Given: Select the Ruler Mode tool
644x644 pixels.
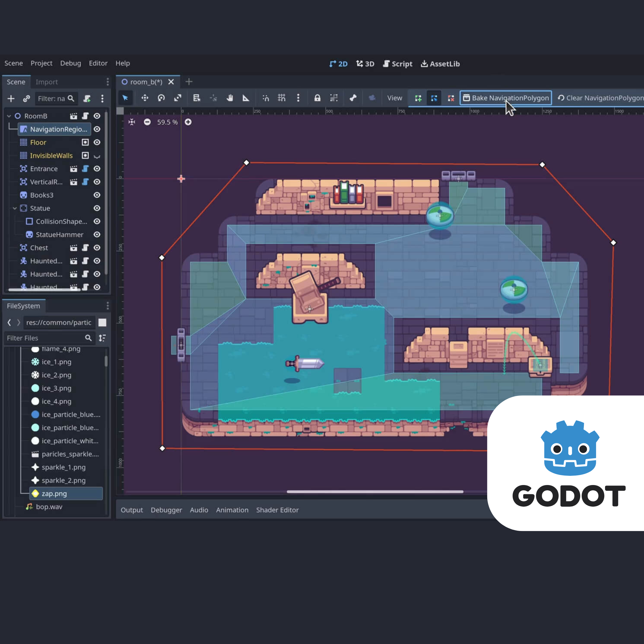Looking at the screenshot, I should coord(246,98).
